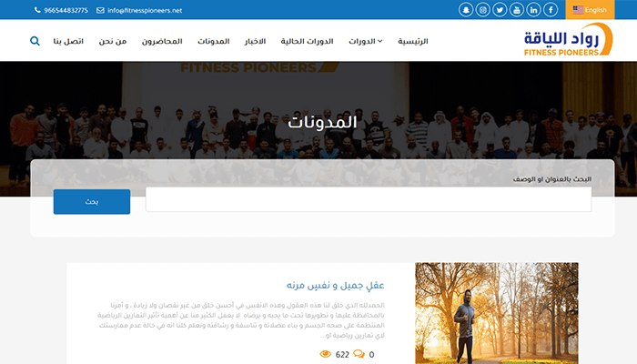
Task: Call phone number 966544832775
Action: [66, 10]
